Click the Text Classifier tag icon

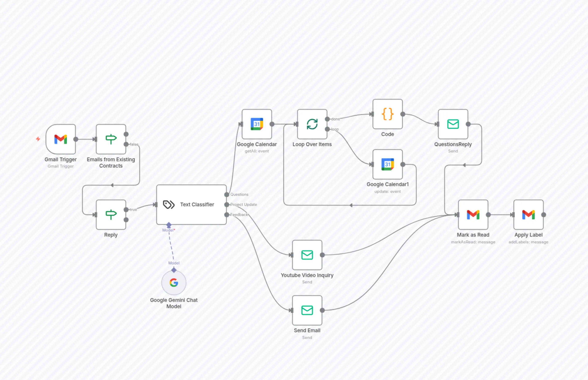pyautogui.click(x=169, y=205)
